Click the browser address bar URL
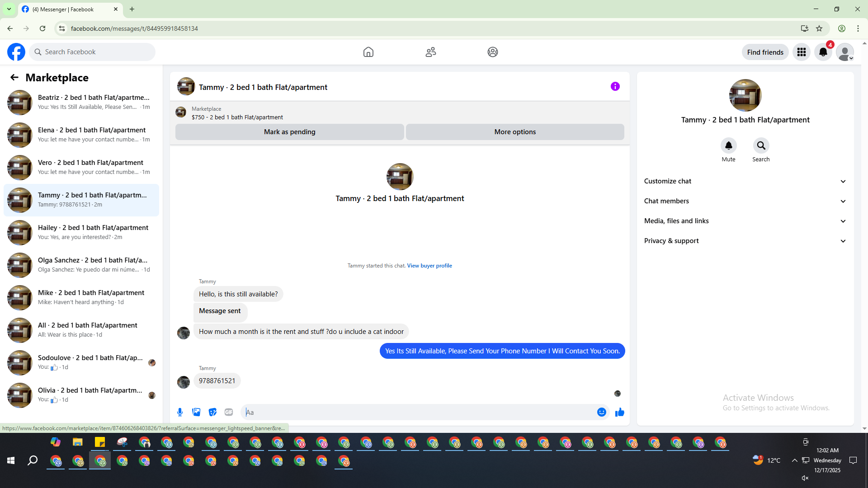Screen dimensions: 868x488 pyautogui.click(x=134, y=28)
